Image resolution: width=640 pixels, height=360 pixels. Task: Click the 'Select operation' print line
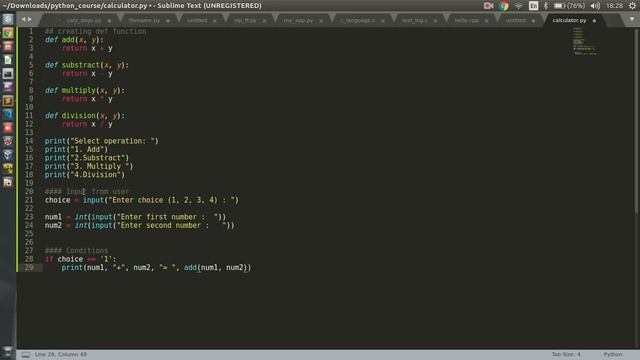coord(101,141)
